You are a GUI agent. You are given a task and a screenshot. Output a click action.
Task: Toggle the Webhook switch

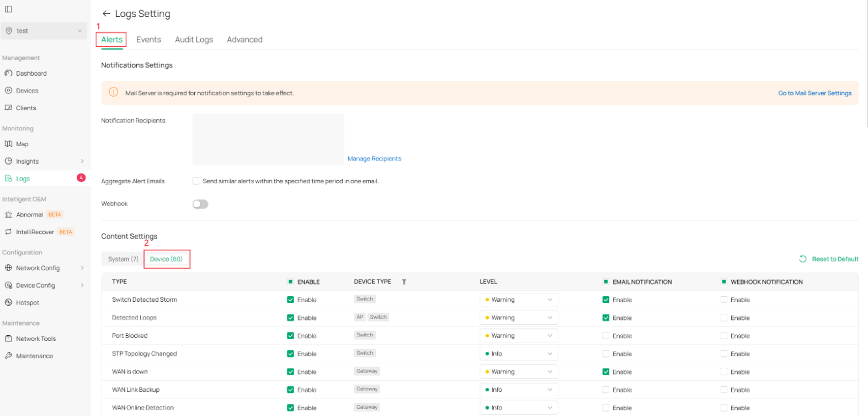pyautogui.click(x=200, y=204)
